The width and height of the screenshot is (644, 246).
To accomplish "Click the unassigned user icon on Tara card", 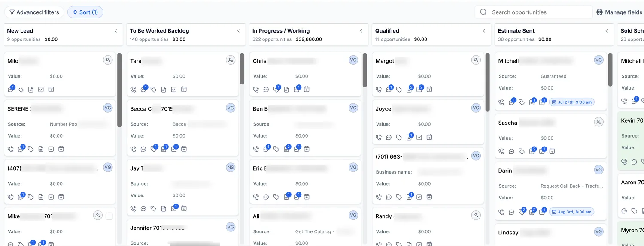I will tap(231, 60).
